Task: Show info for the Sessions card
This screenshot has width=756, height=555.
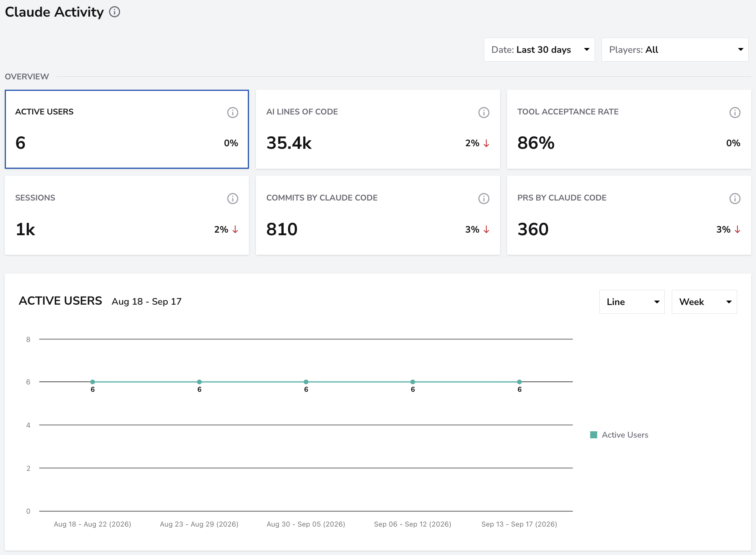Action: pos(233,198)
